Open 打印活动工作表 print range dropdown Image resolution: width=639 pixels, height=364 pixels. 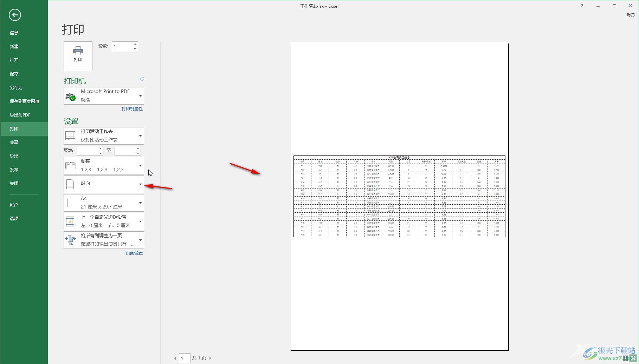coord(104,136)
